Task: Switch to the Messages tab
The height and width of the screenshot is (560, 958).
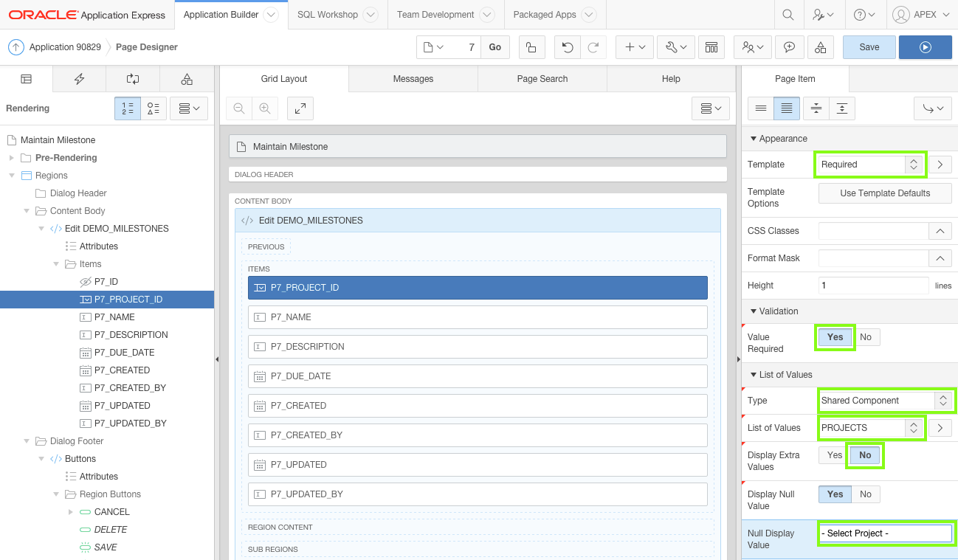Action: tap(413, 79)
